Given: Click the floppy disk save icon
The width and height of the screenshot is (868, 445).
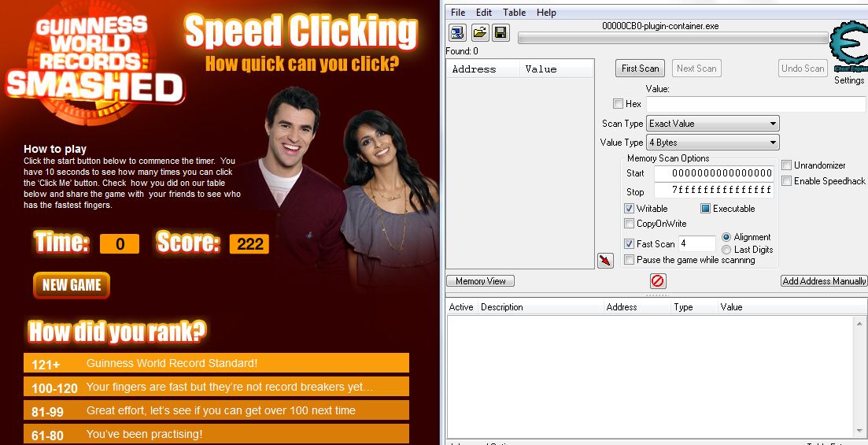Looking at the screenshot, I should click(x=500, y=33).
